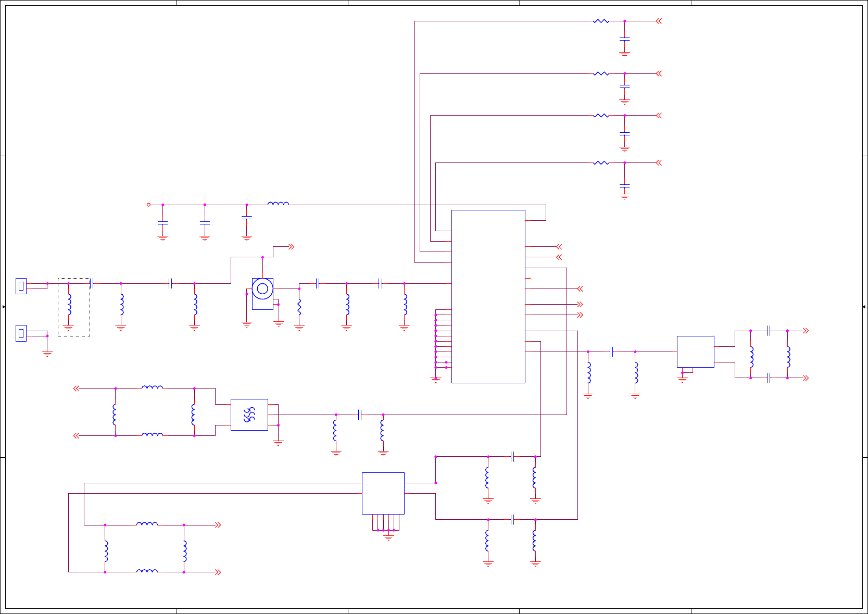
Task: Select the capacitor just right of the central IC output
Action: pos(612,352)
